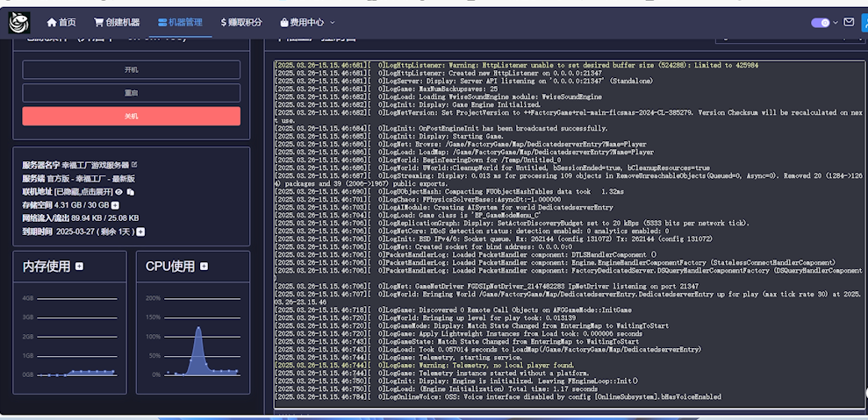Toggle the theme mode switch

821,23
